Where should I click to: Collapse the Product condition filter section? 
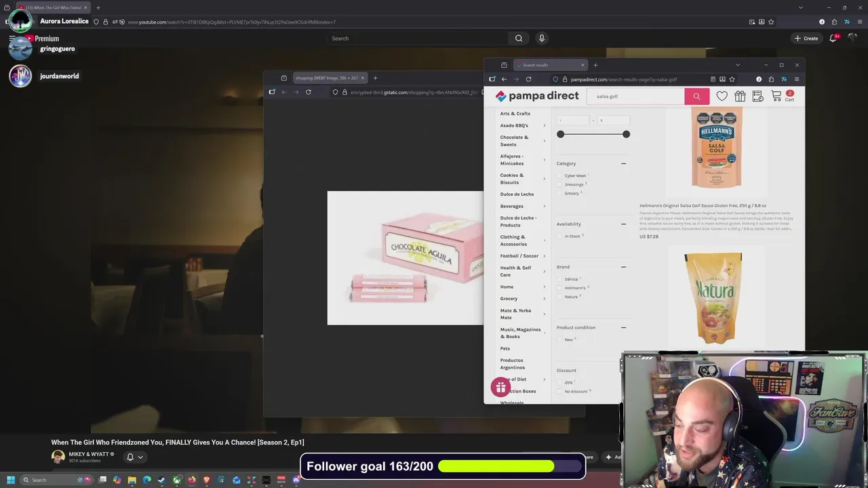click(623, 327)
